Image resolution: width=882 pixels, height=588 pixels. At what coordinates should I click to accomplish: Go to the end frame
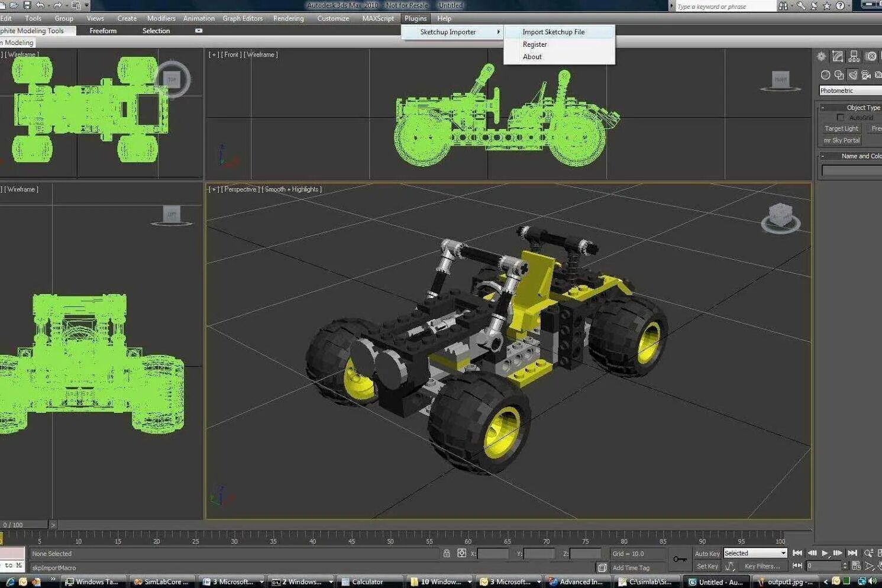(852, 553)
